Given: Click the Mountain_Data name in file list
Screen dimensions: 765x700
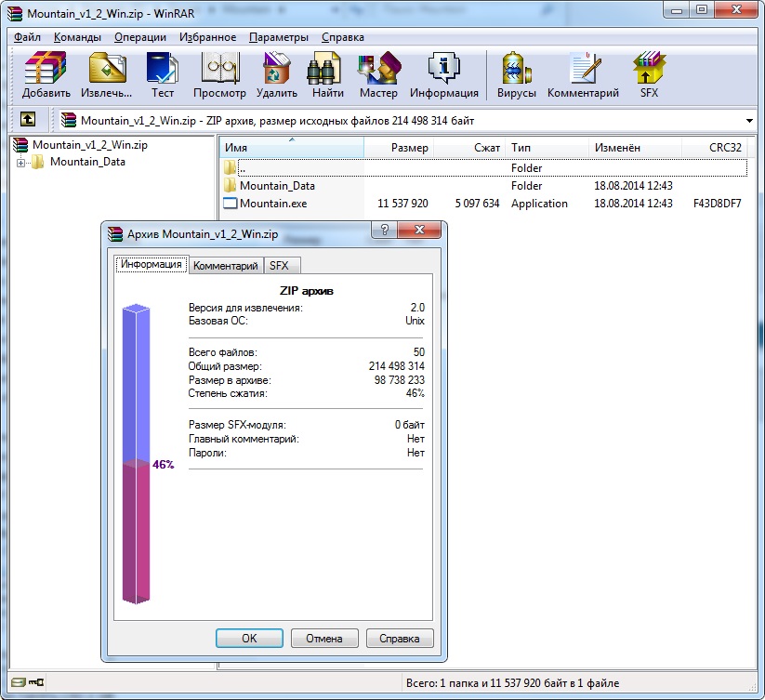Looking at the screenshot, I should tap(277, 186).
